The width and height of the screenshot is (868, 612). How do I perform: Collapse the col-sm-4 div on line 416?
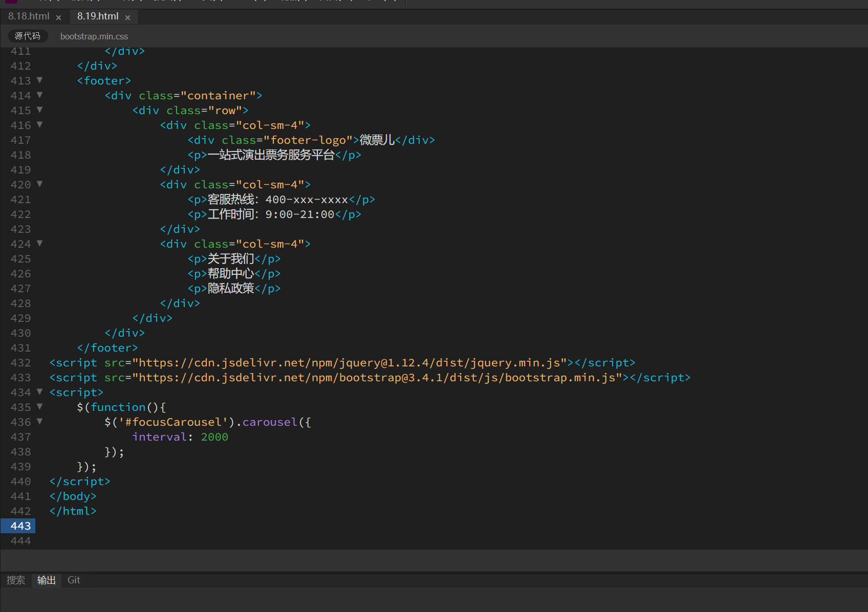(39, 125)
